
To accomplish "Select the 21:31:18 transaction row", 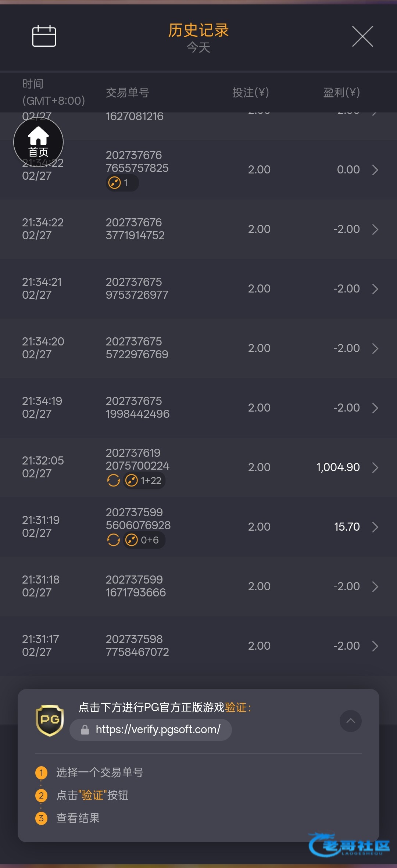I will coord(198,586).
